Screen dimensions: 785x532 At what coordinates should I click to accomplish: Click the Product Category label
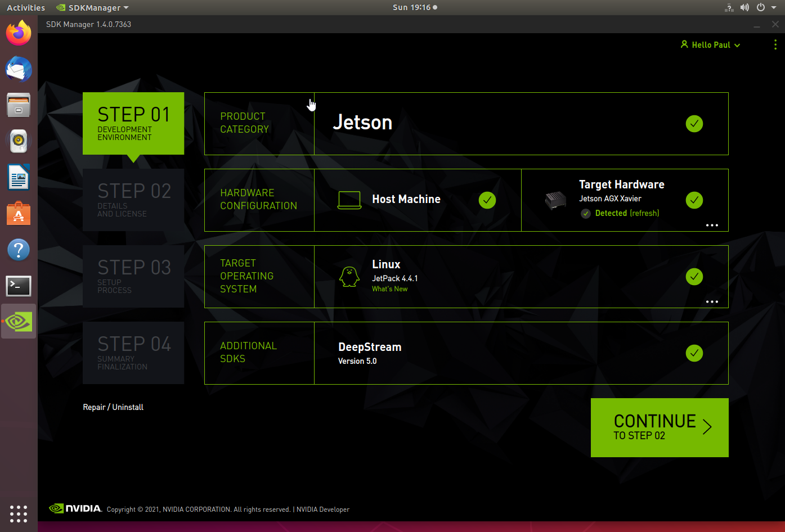(244, 123)
